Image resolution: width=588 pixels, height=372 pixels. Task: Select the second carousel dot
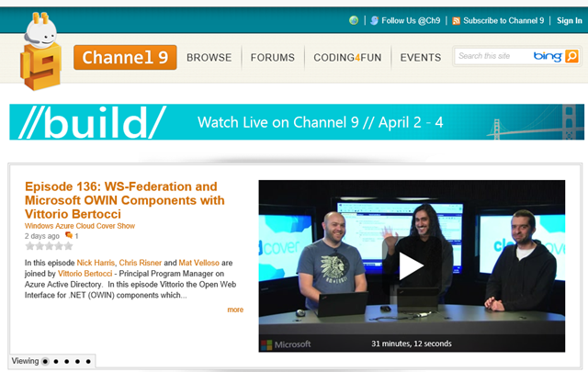click(56, 362)
